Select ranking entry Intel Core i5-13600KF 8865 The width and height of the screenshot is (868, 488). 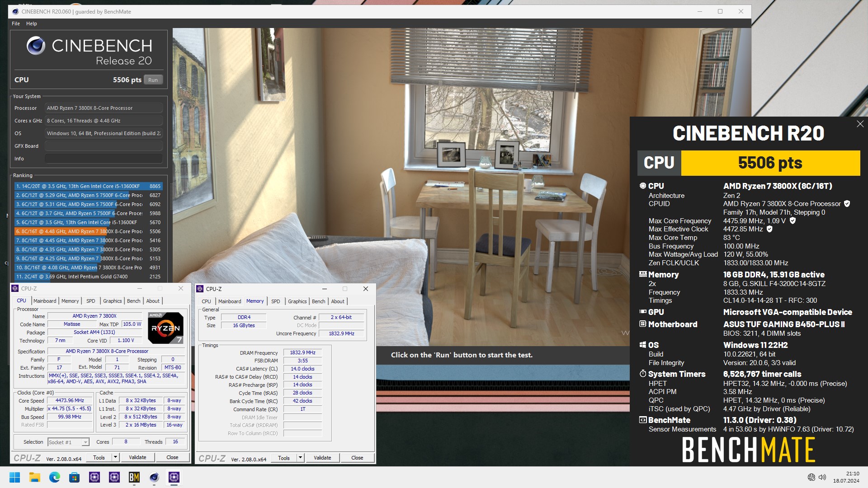tap(88, 186)
